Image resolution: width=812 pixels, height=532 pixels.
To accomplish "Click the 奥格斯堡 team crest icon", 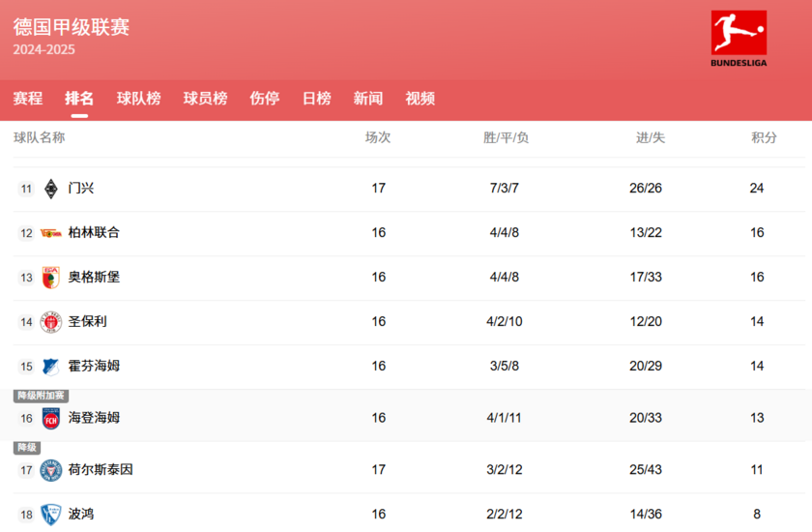I will click(x=51, y=278).
